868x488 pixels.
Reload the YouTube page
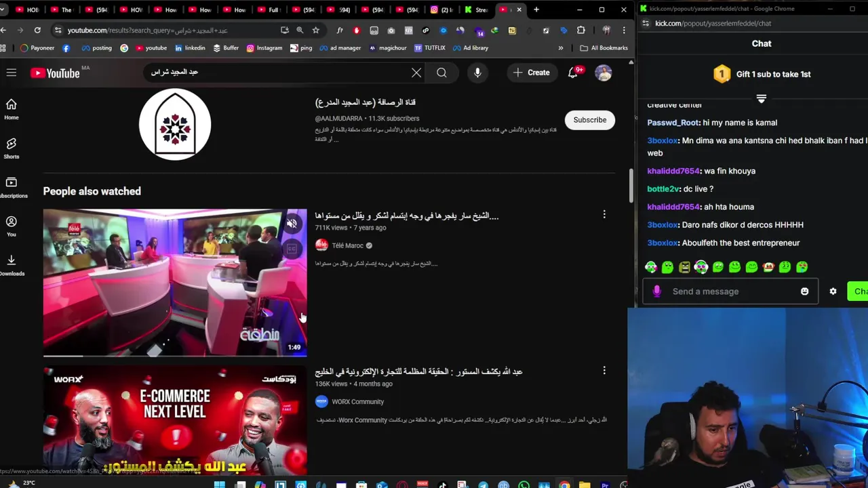pos(37,30)
